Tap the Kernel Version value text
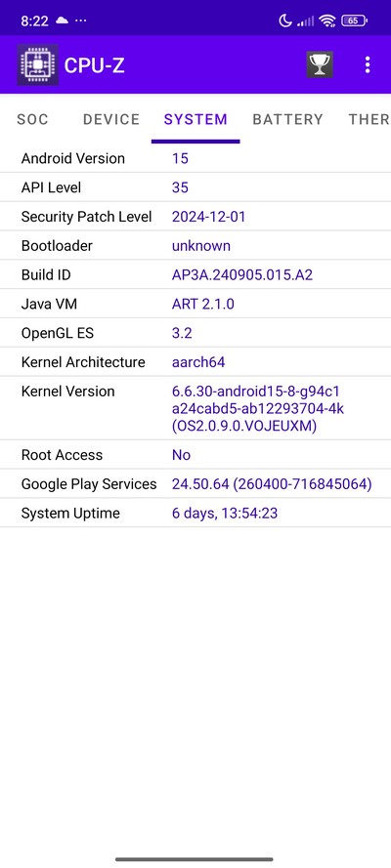The width and height of the screenshot is (391, 868). click(258, 408)
